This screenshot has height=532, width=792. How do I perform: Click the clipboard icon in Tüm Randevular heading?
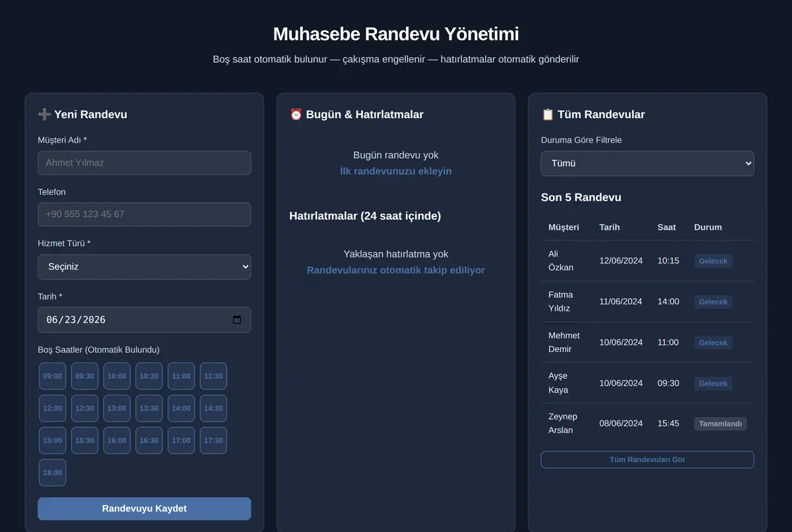click(x=548, y=114)
